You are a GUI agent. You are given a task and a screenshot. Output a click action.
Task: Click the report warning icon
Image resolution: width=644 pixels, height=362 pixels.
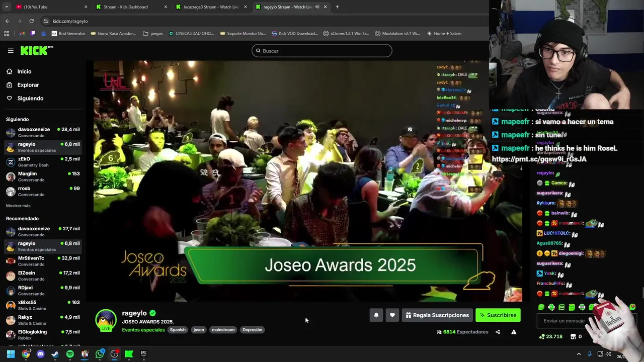coord(514,332)
